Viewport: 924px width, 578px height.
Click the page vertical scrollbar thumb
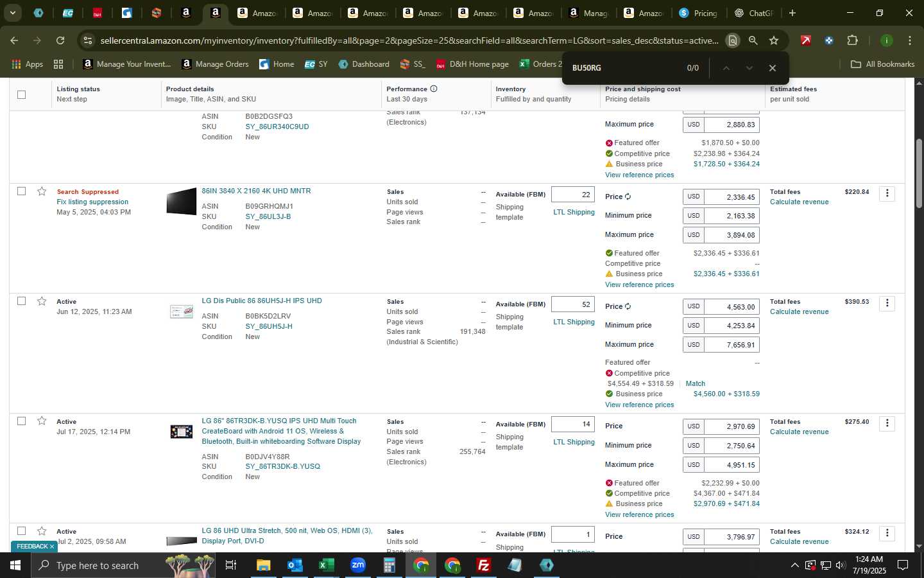pyautogui.click(x=918, y=173)
